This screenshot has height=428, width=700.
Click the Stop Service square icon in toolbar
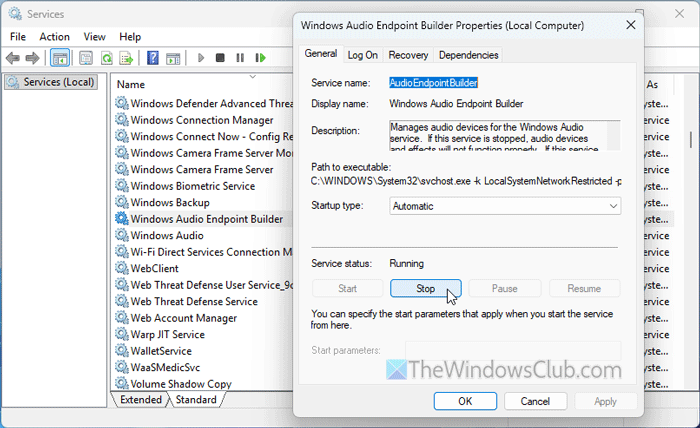click(x=220, y=58)
